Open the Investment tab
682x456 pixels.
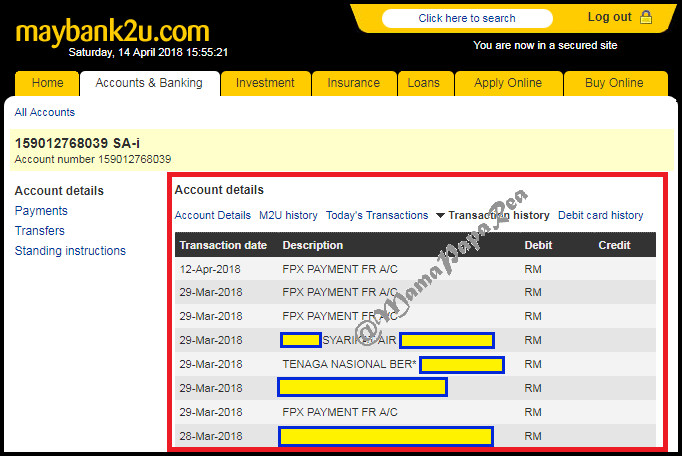point(265,83)
